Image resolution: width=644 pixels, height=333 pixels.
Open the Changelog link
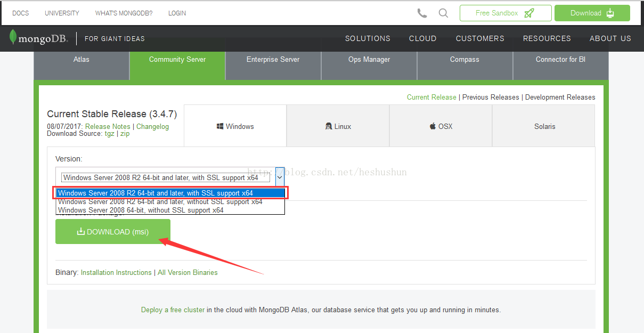[x=152, y=126]
